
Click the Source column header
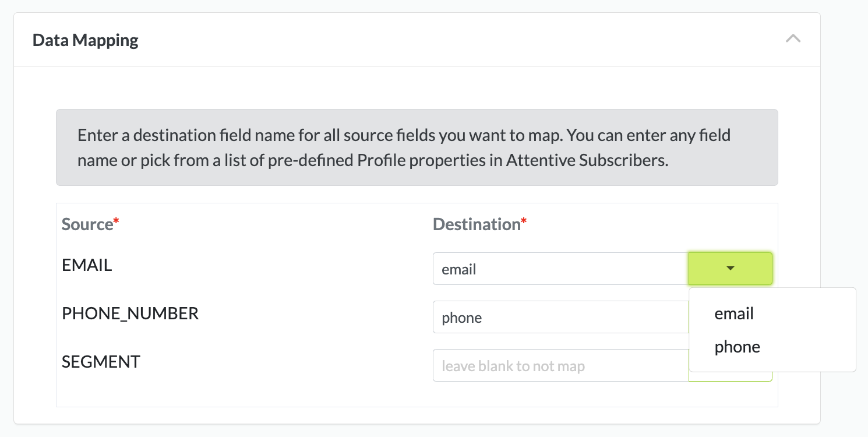tap(87, 224)
